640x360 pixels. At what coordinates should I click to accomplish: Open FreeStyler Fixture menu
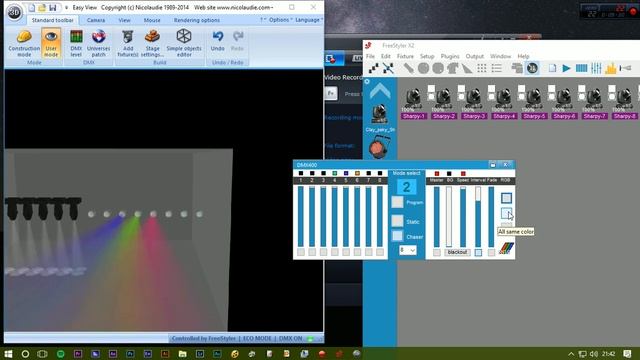pos(405,56)
